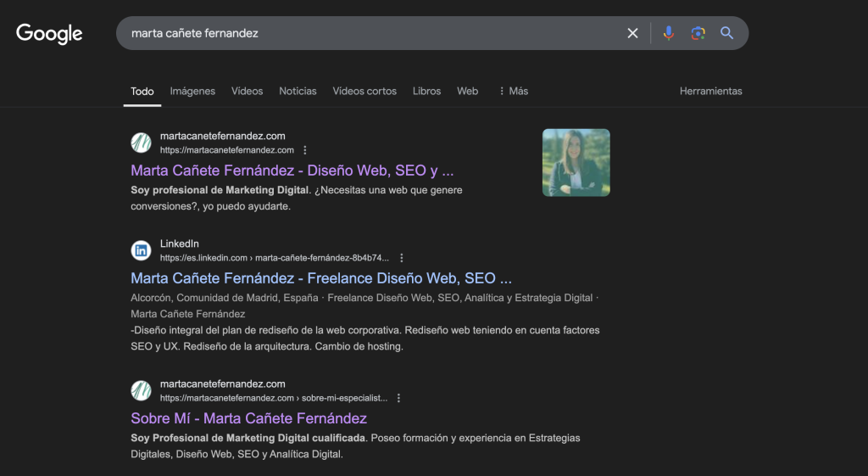Click favicon of first martacanetefernandez.com result

coord(142,143)
